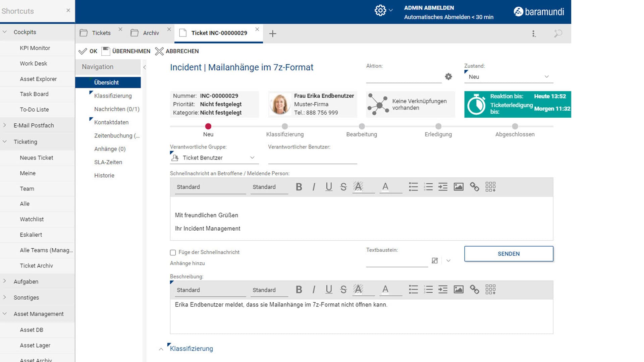
Task: Click the gear icon next to Aktion field
Action: pyautogui.click(x=448, y=77)
